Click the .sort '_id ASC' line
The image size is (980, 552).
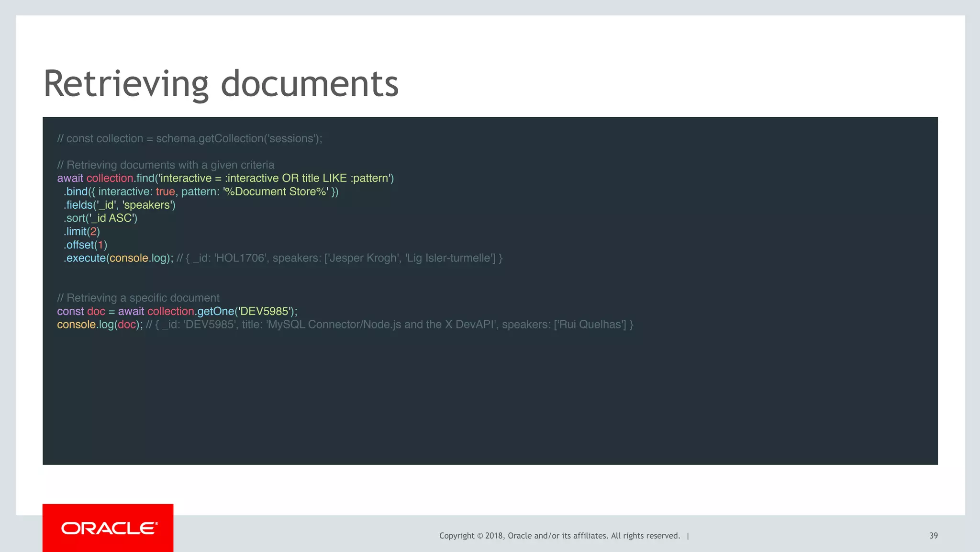point(100,218)
